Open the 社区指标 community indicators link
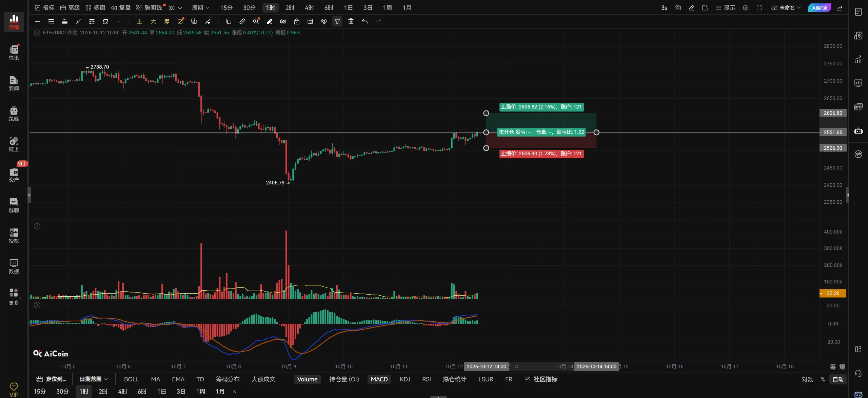This screenshot has height=398, width=868. point(541,379)
